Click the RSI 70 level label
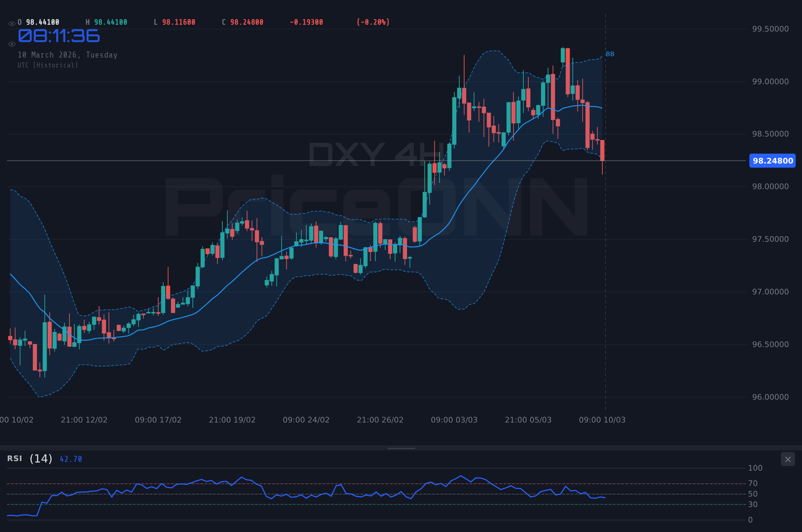Screen dimensions: 802x532 pyautogui.click(x=753, y=484)
